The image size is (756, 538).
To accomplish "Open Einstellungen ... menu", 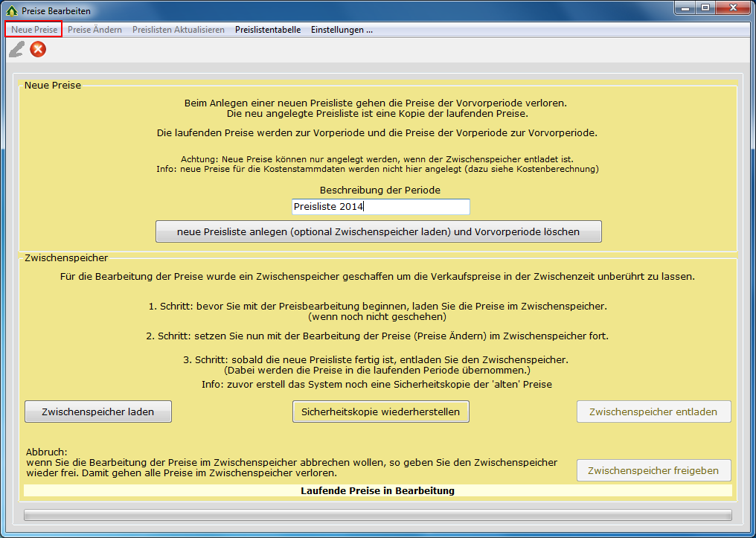I will pos(342,30).
